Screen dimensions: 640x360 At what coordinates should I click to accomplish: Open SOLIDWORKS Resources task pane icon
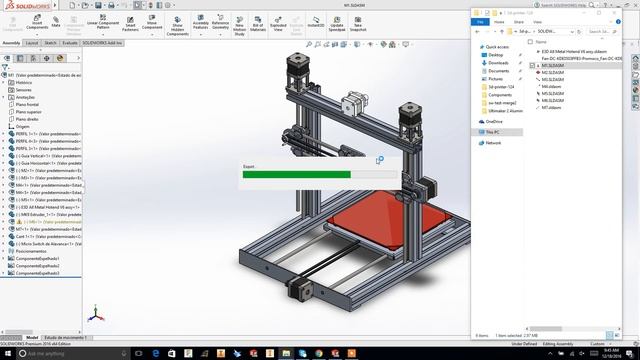click(x=636, y=58)
